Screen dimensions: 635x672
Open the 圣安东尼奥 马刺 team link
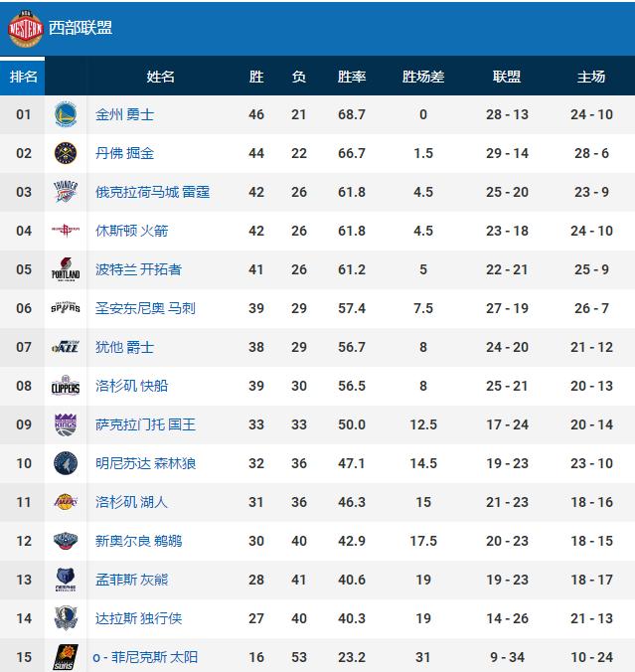click(145, 308)
